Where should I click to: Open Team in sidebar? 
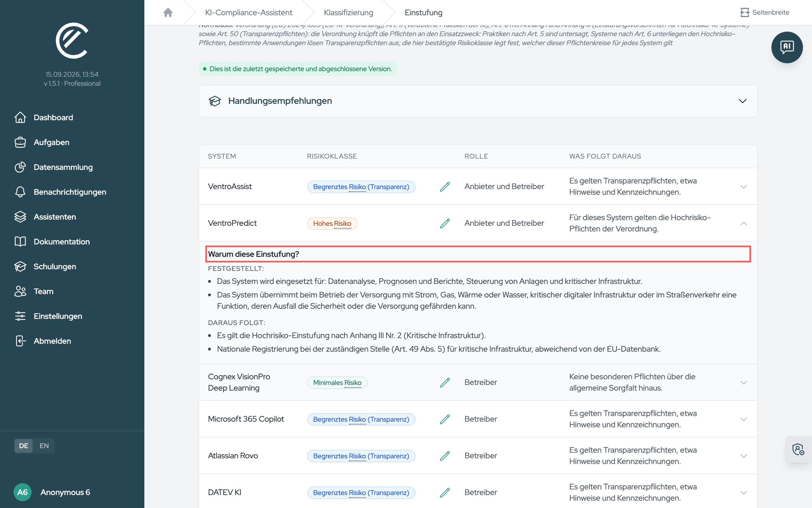pos(34,291)
